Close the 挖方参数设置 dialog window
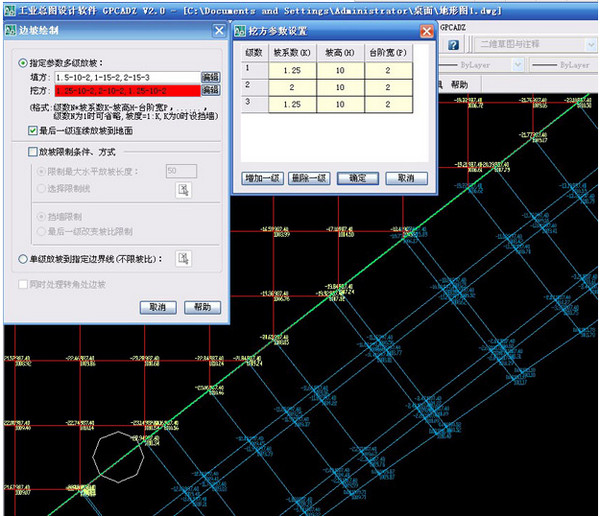Screen dimensions: 600x517 click(426, 31)
